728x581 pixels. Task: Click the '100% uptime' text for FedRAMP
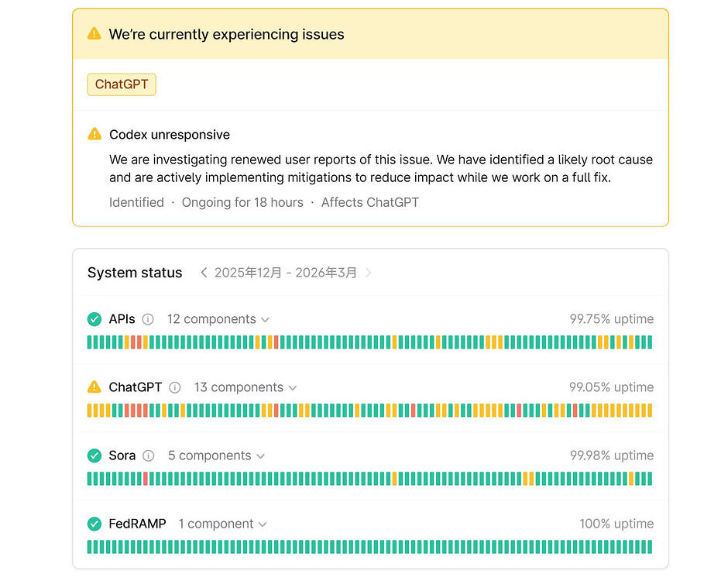tap(616, 524)
